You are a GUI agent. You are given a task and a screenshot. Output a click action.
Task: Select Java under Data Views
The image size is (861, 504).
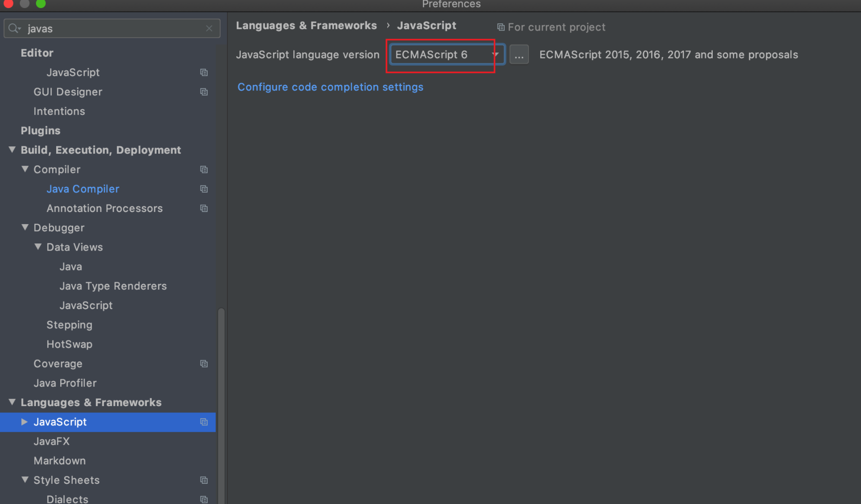coord(71,267)
